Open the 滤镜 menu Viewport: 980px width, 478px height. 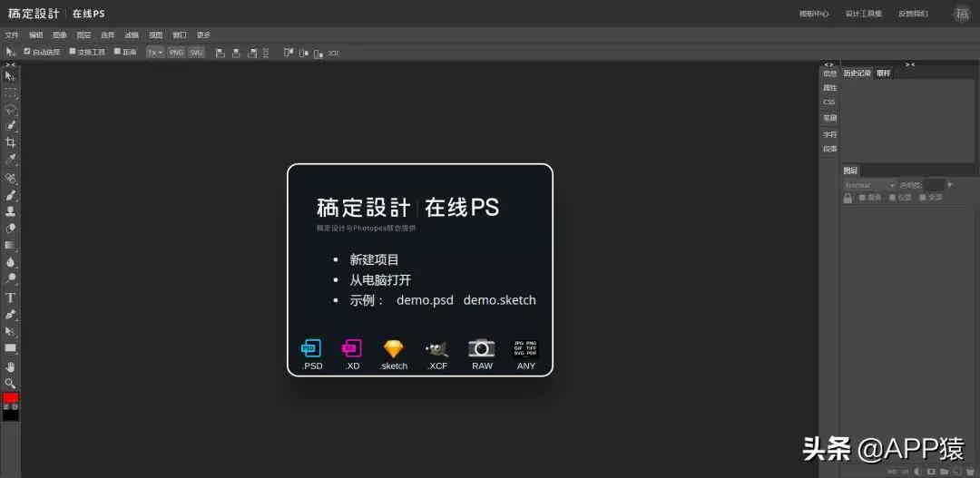132,35
